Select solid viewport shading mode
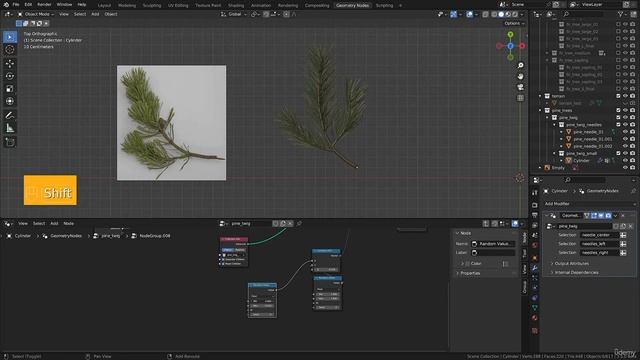Screen dimensions: 640x360 pyautogui.click(x=501, y=14)
